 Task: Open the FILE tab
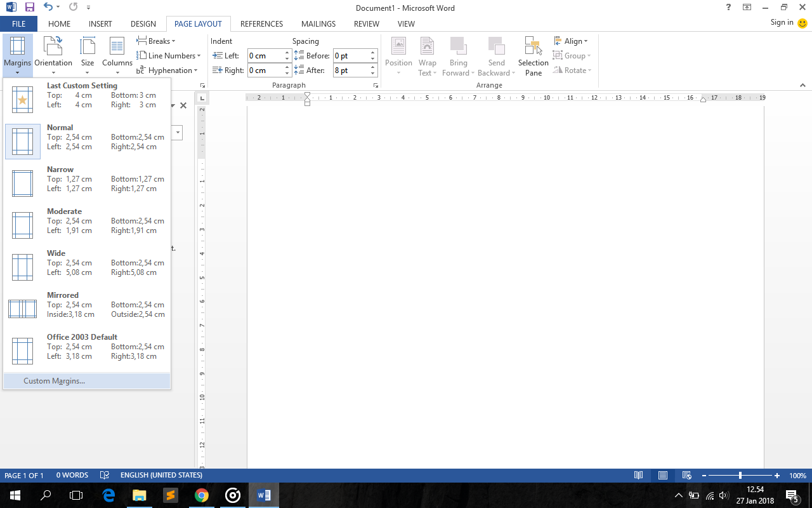click(x=19, y=24)
